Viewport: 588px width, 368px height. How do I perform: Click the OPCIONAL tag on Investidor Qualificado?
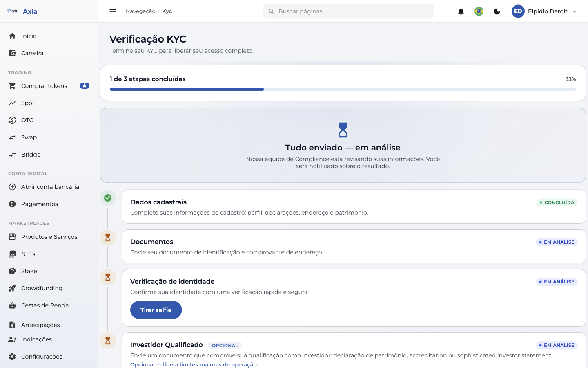[225, 346]
